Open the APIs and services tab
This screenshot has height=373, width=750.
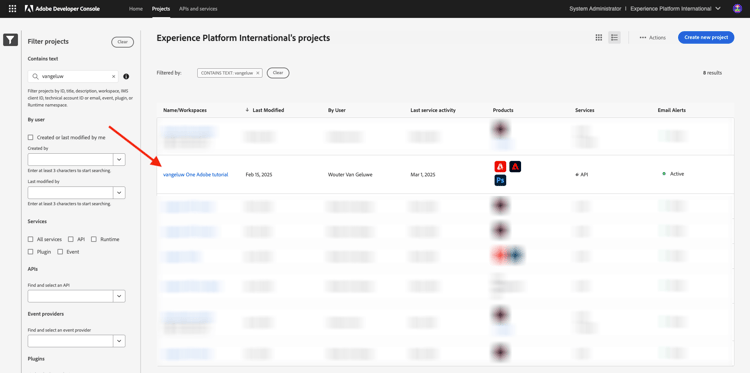198,9
